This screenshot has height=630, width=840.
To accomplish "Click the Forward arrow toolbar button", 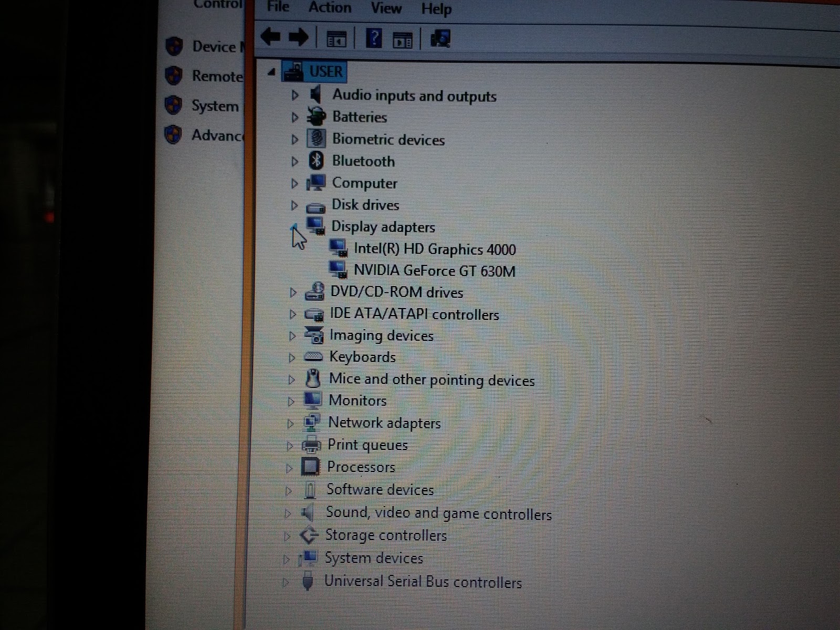I will point(299,38).
